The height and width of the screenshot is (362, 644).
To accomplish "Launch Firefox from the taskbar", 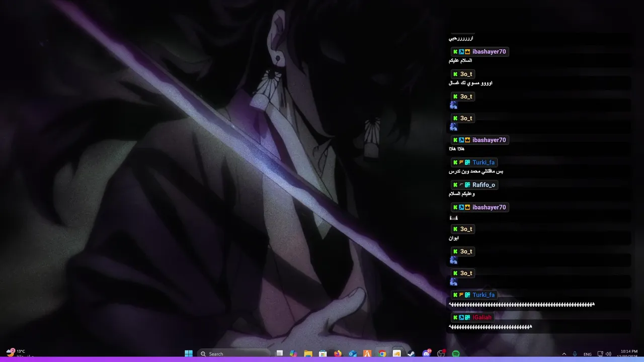I will coord(338,353).
